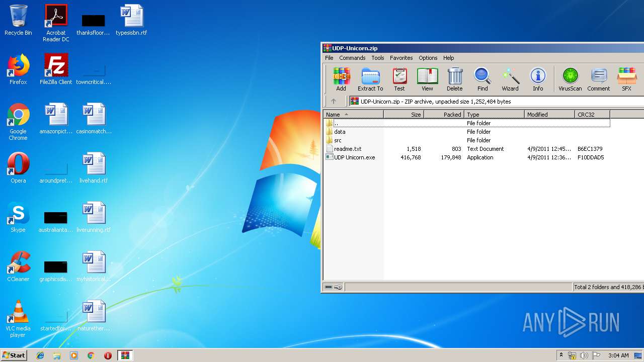Select Opera desktop shortcut
This screenshot has width=644, height=362.
pos(18,168)
